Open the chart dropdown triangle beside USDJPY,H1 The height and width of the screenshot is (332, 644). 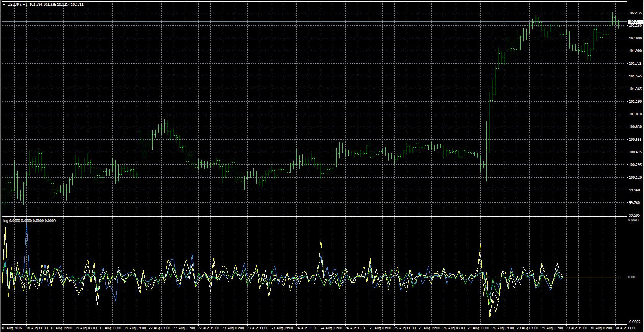[x=4, y=5]
